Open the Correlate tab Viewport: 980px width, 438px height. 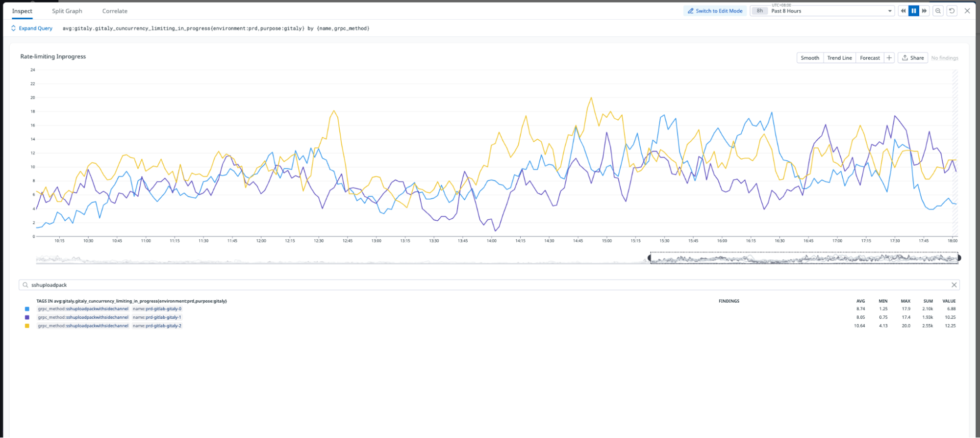tap(115, 11)
